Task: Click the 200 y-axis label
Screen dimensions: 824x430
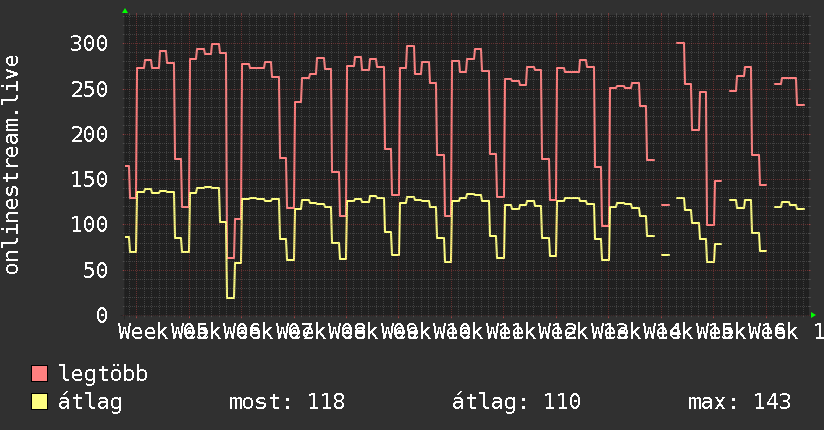Action: [89, 134]
